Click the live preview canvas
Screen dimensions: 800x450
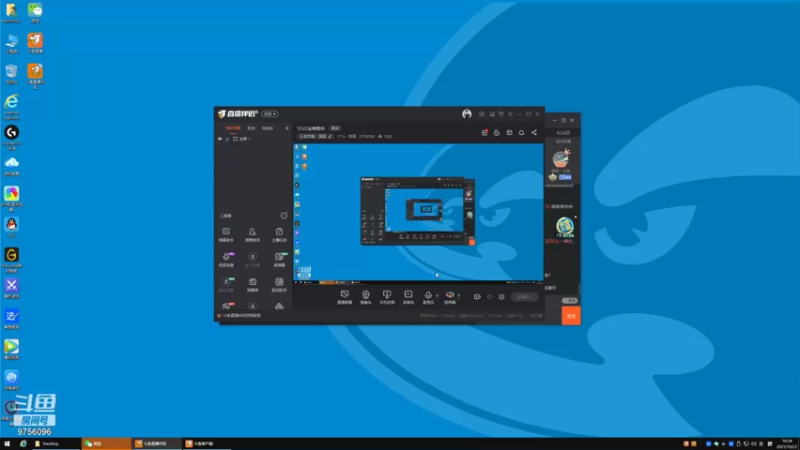pos(418,212)
